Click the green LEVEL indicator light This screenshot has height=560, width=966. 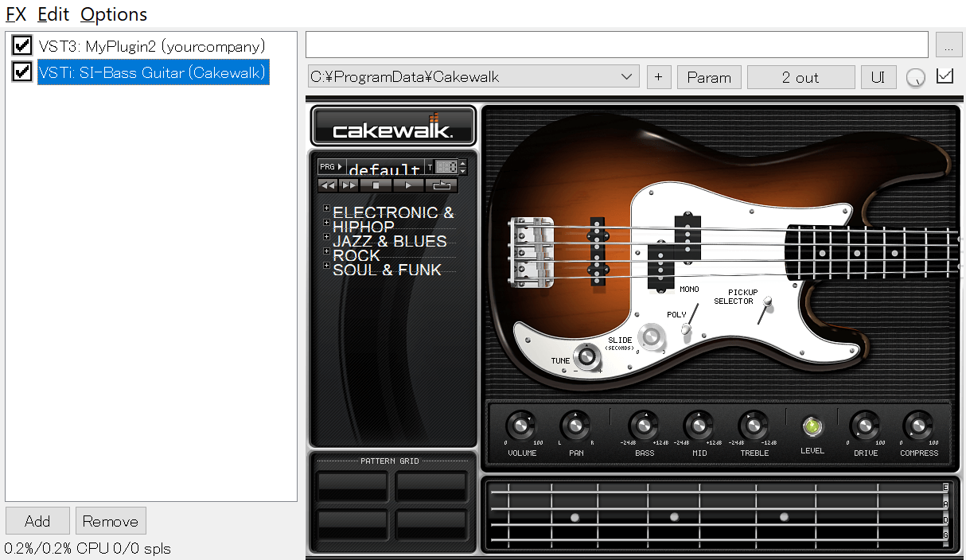(x=812, y=426)
